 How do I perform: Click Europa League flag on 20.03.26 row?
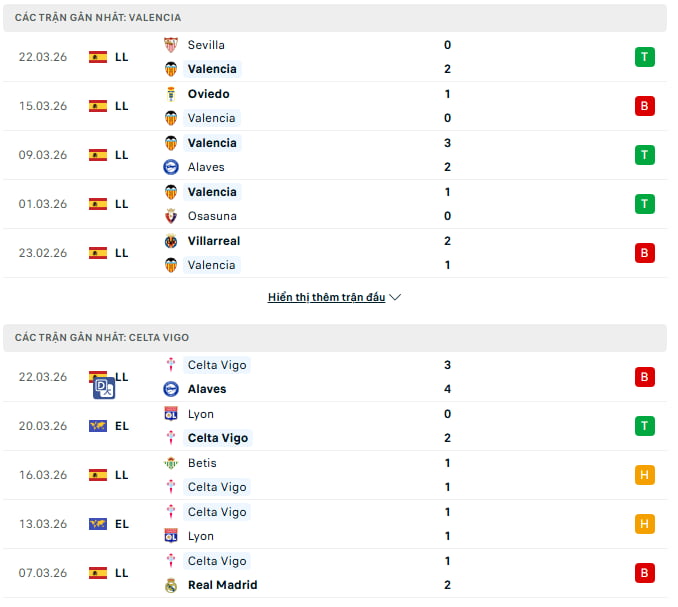pos(98,426)
